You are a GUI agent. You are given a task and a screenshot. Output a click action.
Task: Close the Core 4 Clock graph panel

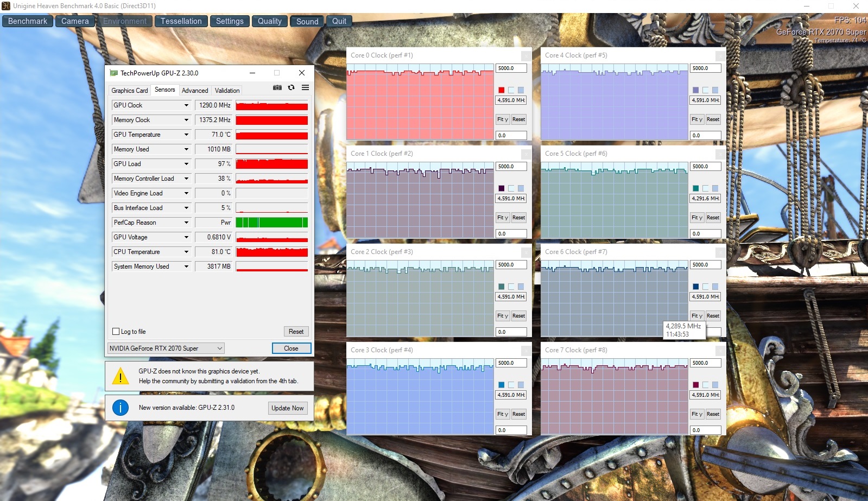click(x=720, y=55)
